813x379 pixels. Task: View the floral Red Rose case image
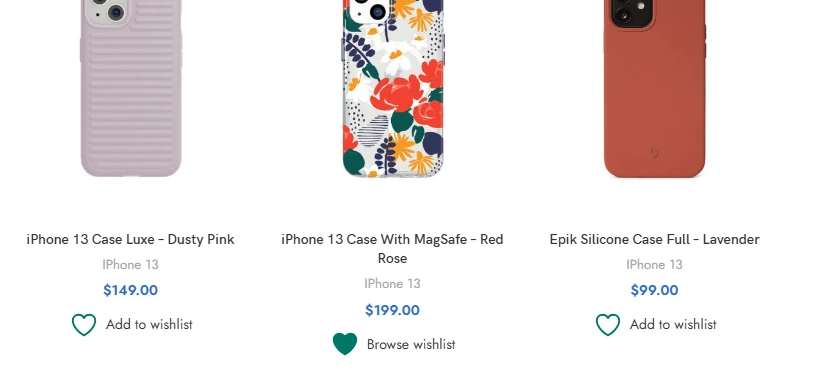tap(393, 88)
